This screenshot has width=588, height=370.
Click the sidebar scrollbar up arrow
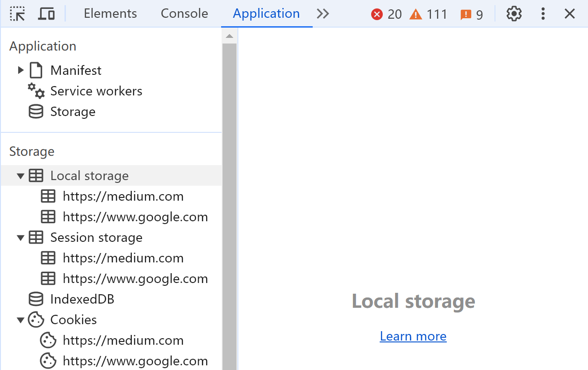click(229, 36)
